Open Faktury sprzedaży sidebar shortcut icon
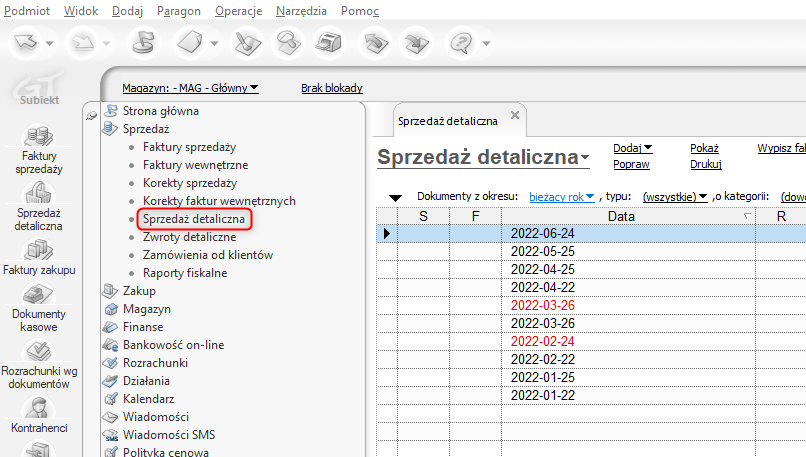 (x=39, y=137)
